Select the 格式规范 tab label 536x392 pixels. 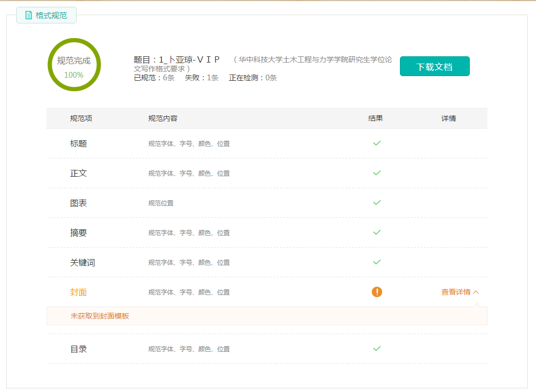[x=51, y=15]
